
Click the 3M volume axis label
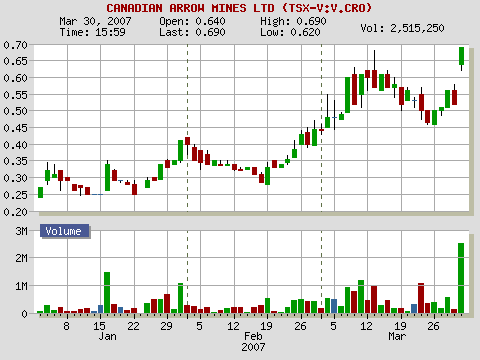22,231
